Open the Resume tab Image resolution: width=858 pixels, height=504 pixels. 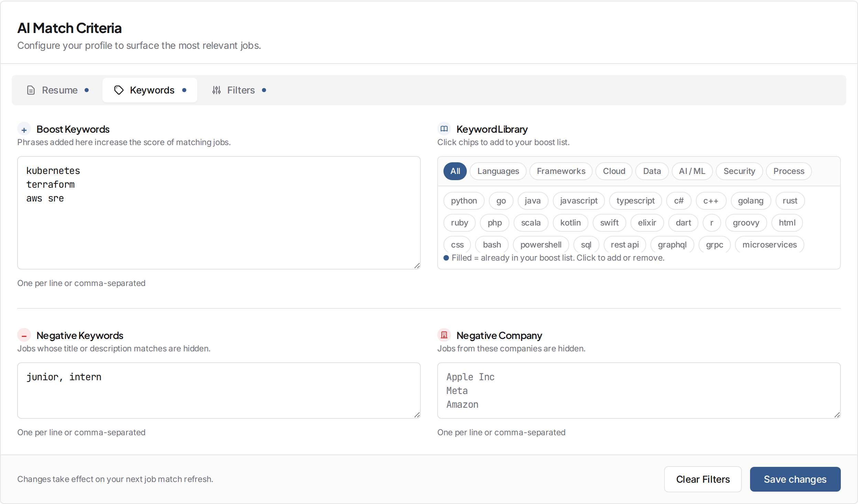(57, 90)
